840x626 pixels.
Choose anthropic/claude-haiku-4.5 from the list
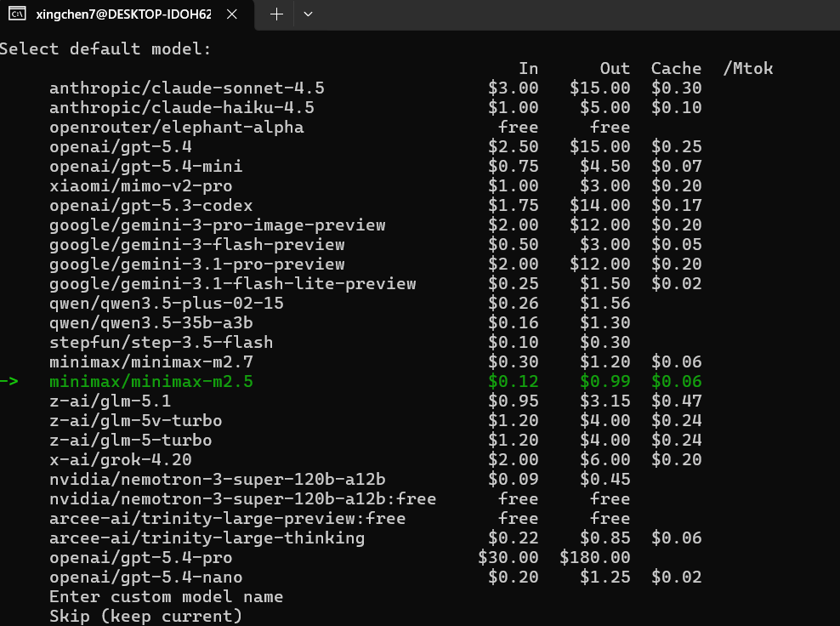[x=182, y=108]
